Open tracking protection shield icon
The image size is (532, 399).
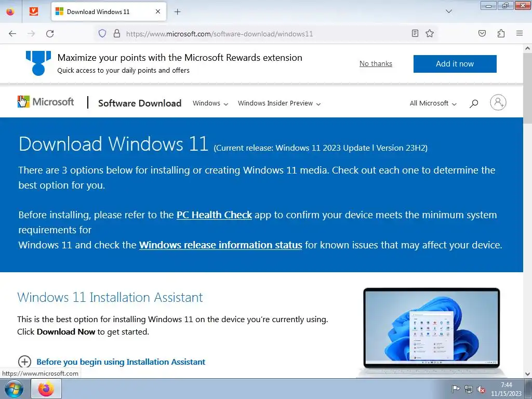click(102, 33)
